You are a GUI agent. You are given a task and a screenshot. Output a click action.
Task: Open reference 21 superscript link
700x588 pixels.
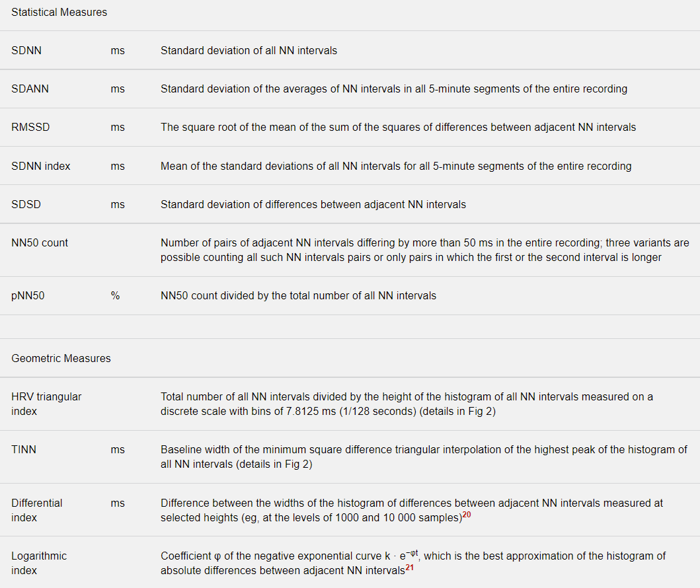click(x=409, y=568)
